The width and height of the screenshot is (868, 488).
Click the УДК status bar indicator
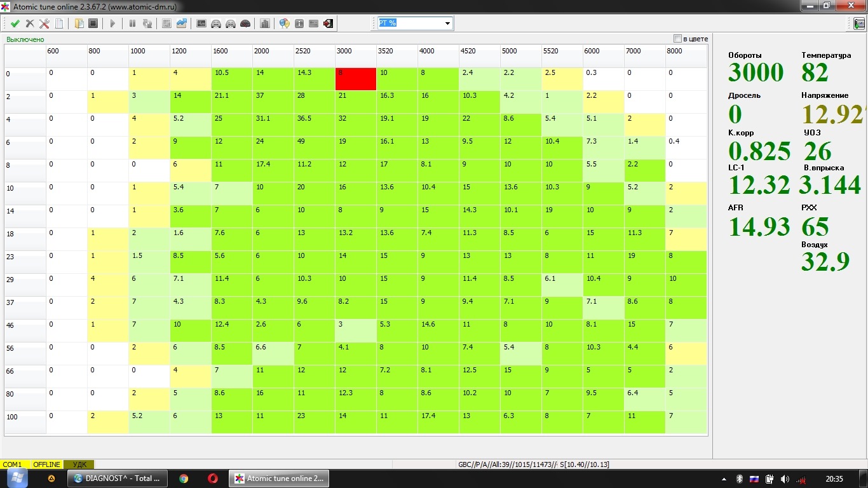79,464
